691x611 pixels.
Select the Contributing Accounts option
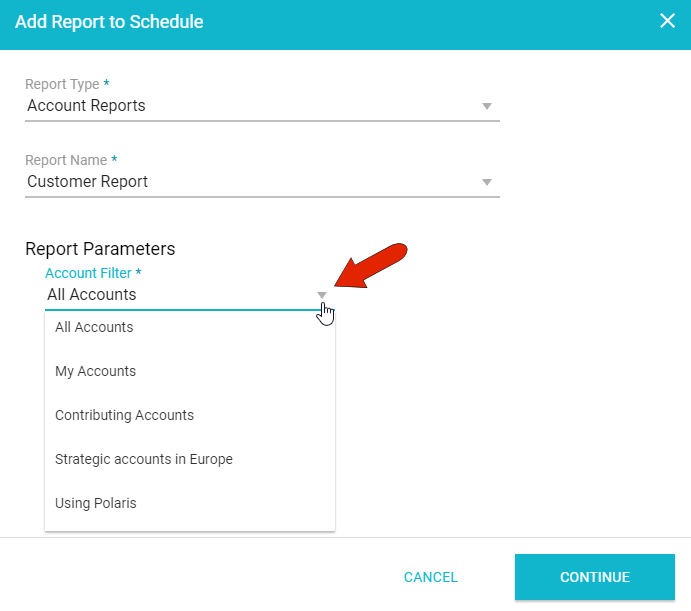click(124, 415)
